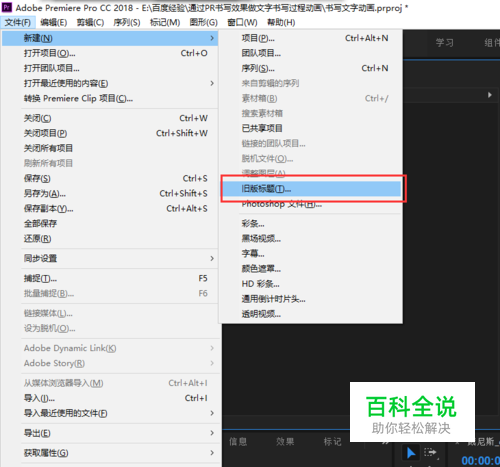
Task: Expand the 获取属性(G) submenu
Action: point(110,453)
